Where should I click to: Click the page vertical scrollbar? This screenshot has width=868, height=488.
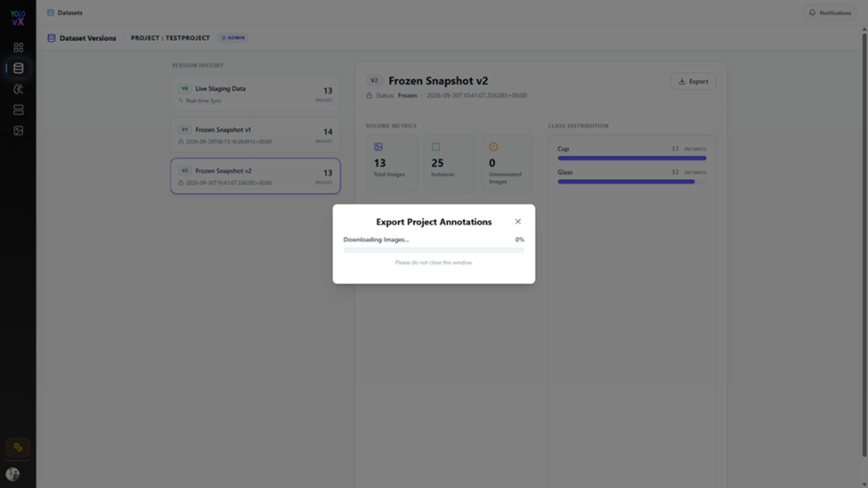[x=864, y=244]
